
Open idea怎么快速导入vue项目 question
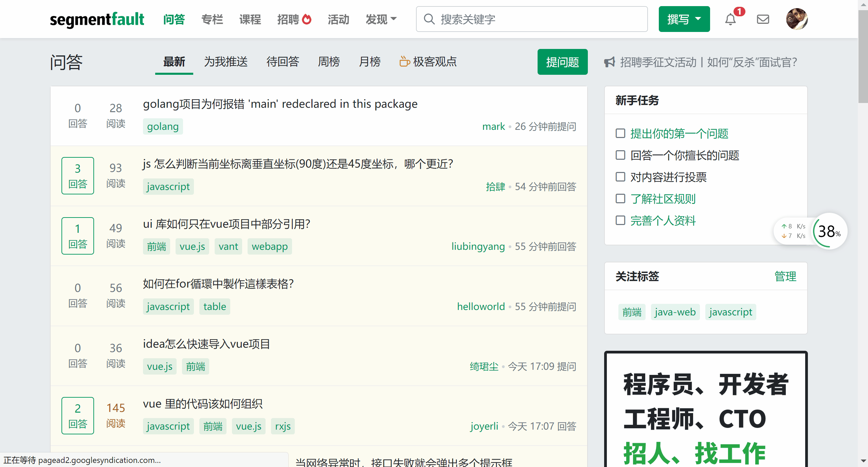206,344
